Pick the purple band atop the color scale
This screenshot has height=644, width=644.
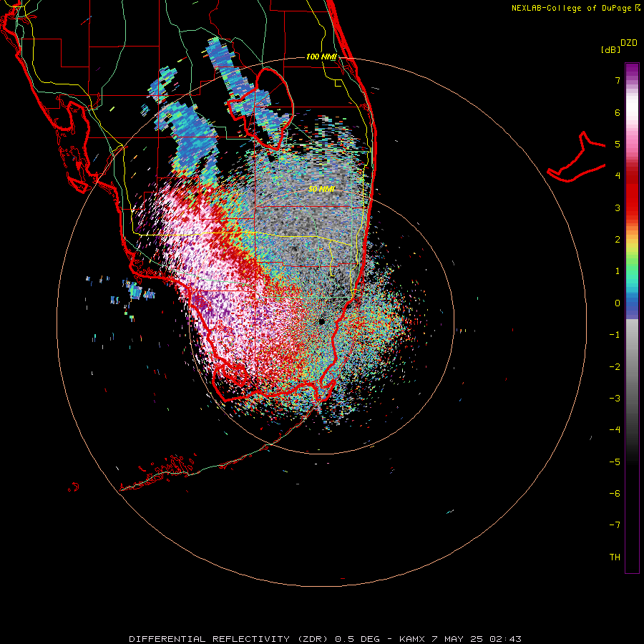click(x=632, y=71)
